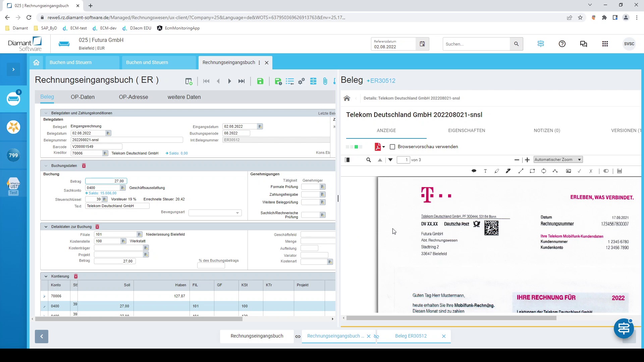Open the chat messages icon in header
This screenshot has height=362, width=644.
(x=584, y=44)
